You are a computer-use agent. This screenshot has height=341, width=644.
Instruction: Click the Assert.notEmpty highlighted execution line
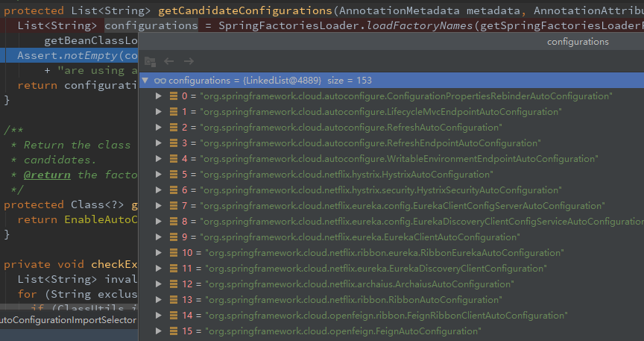pyautogui.click(x=69, y=55)
